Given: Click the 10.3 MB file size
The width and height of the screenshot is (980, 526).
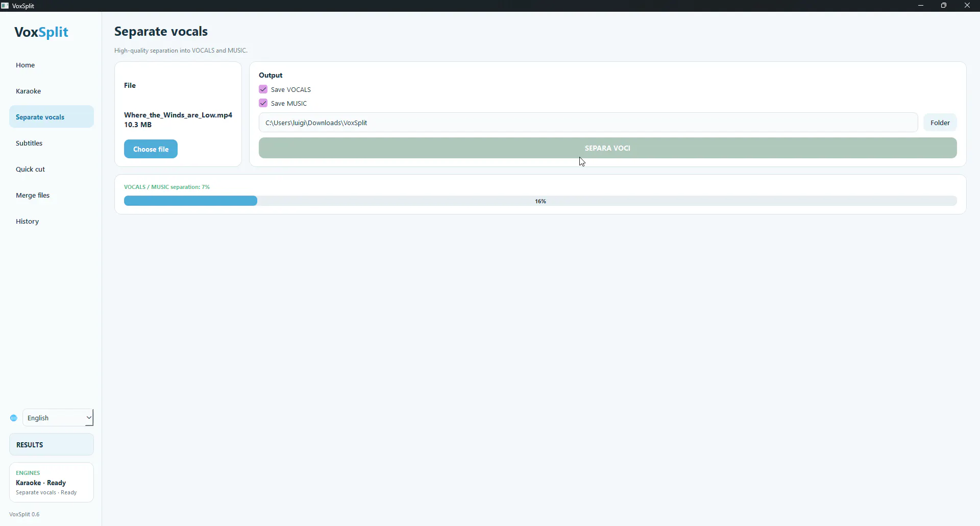Looking at the screenshot, I should (x=138, y=125).
